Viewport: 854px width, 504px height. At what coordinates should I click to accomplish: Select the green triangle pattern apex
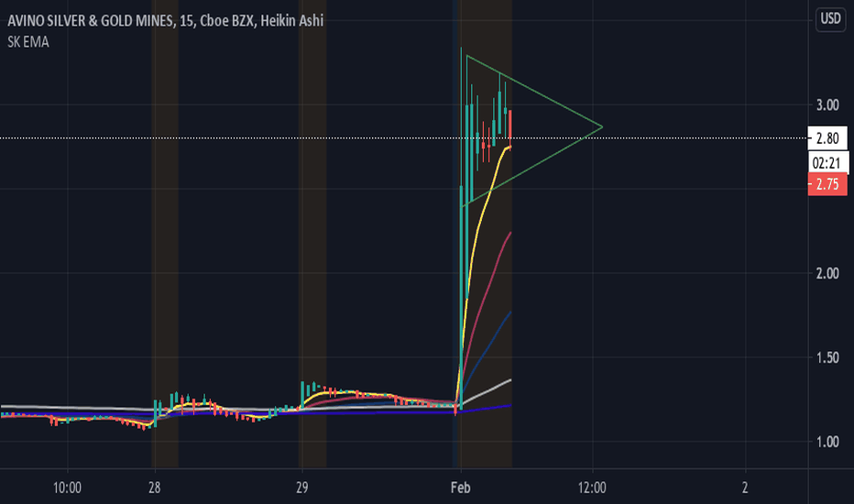pyautogui.click(x=602, y=127)
